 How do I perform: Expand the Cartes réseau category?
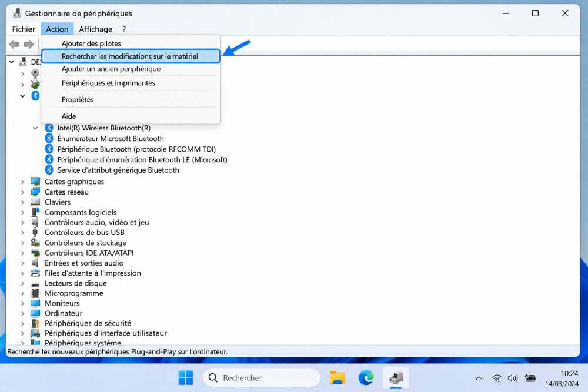pos(22,192)
